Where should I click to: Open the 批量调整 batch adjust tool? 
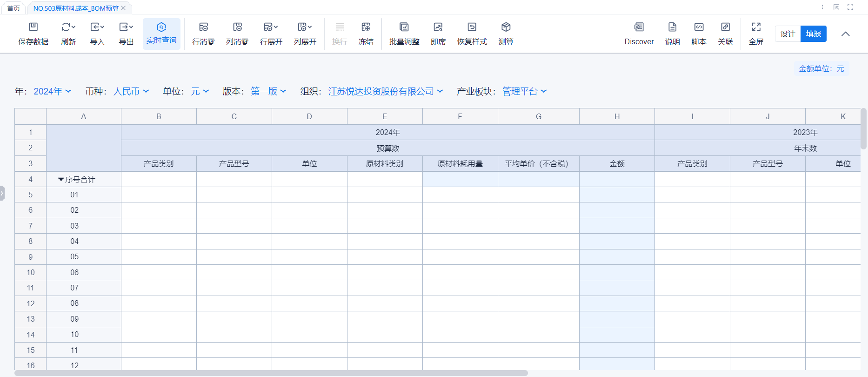(x=404, y=27)
